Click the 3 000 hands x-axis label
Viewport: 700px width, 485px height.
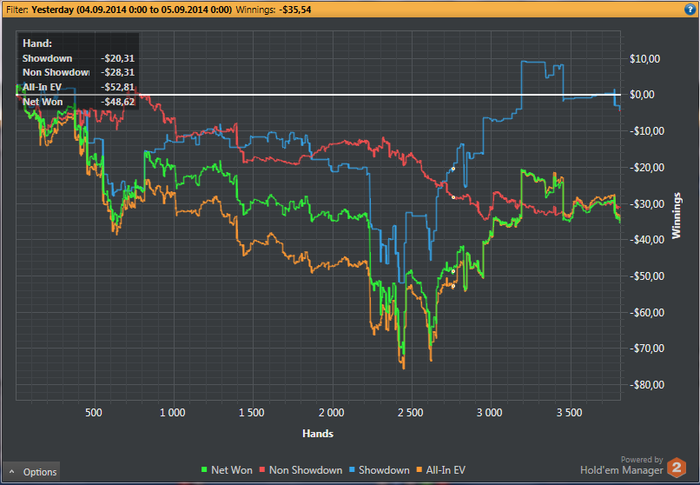[489, 413]
